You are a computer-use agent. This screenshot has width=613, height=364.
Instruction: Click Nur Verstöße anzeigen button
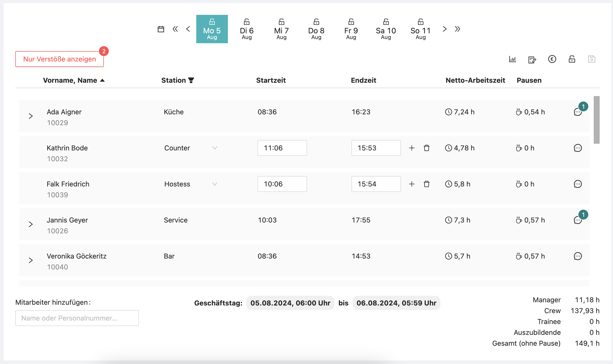(x=60, y=59)
